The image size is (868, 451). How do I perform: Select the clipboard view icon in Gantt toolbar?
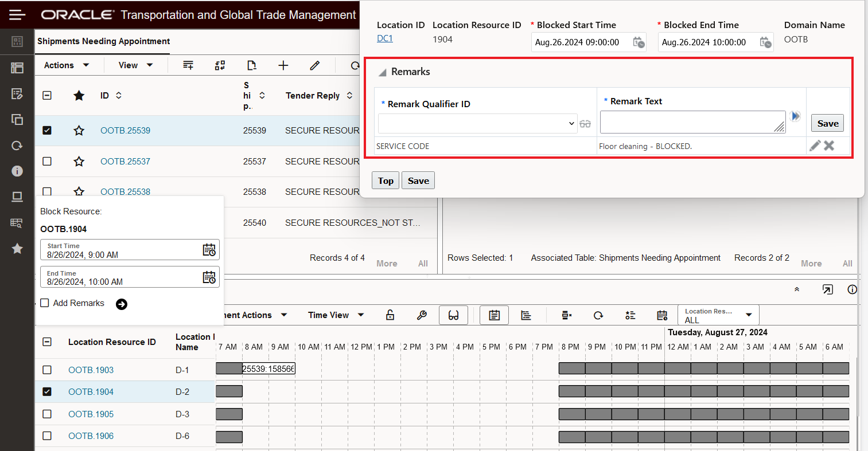(x=495, y=315)
